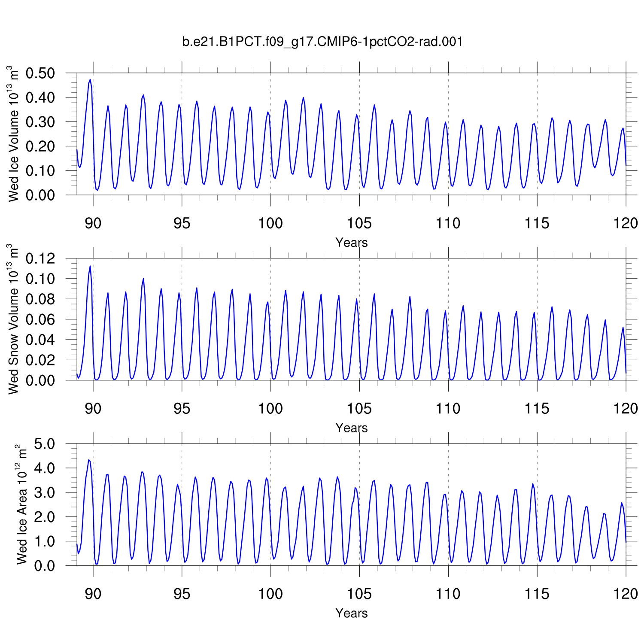Select year 100 tick label under ice volume plot
The image size is (644, 644).
click(270, 223)
